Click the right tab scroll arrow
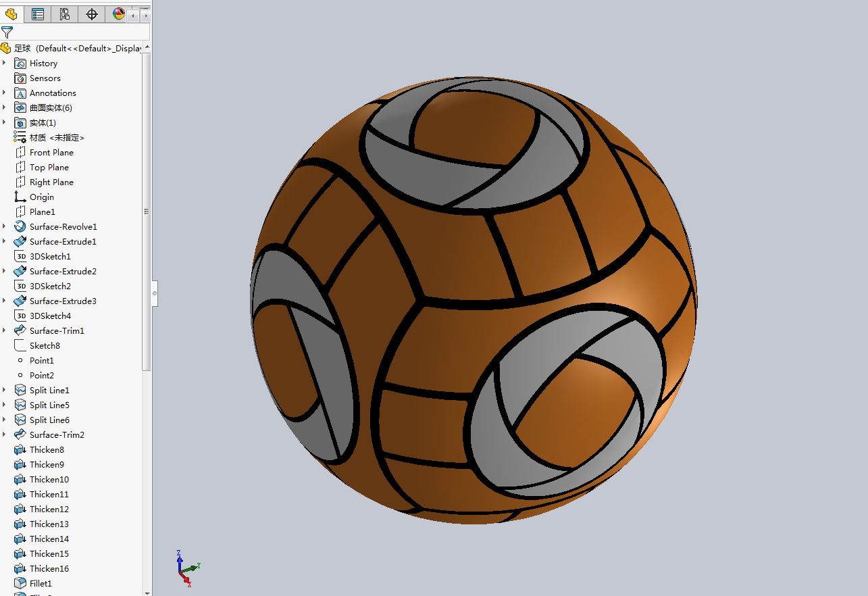868x596 pixels. point(145,15)
